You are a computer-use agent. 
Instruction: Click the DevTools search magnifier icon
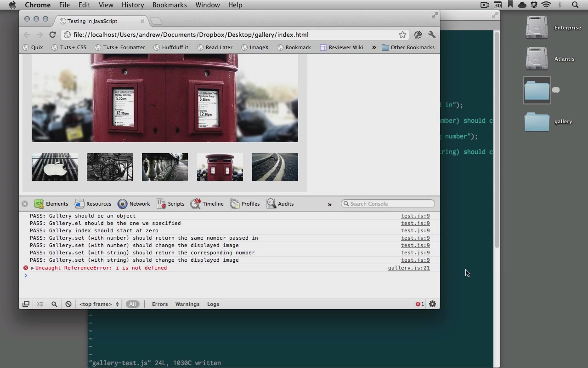click(54, 304)
